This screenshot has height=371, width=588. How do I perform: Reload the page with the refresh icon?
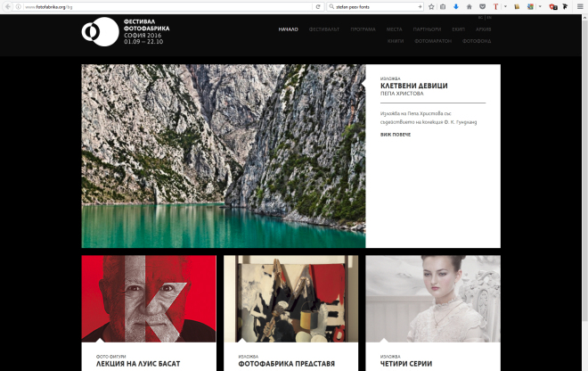[318, 6]
